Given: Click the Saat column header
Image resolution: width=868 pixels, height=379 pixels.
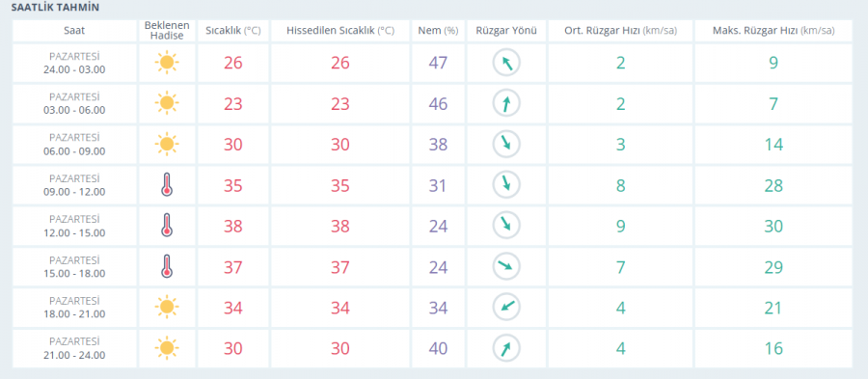Looking at the screenshot, I should 74,31.
